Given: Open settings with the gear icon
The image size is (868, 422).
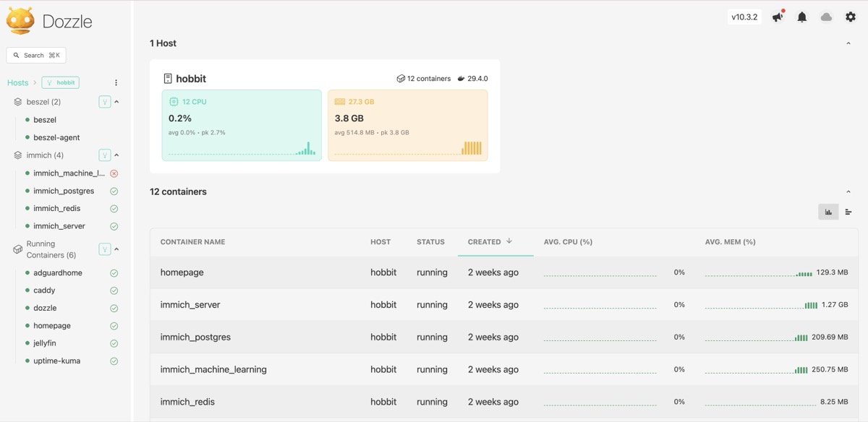Looking at the screenshot, I should point(851,17).
